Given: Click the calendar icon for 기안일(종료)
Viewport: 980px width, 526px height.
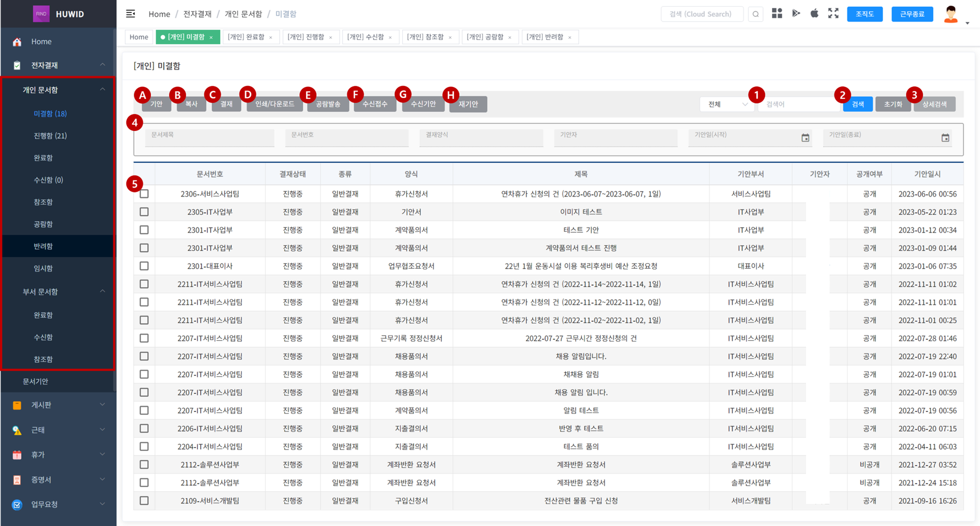Looking at the screenshot, I should tap(945, 138).
